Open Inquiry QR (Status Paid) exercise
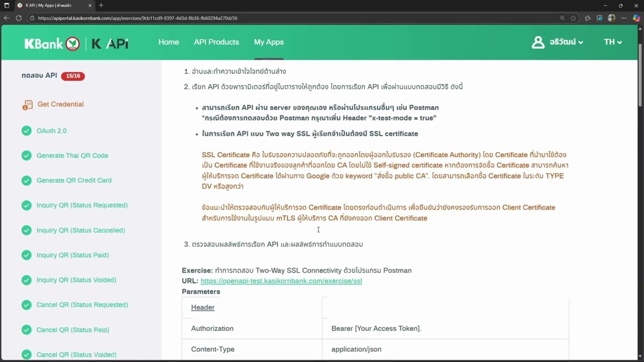This screenshot has width=644, height=362. [x=72, y=255]
